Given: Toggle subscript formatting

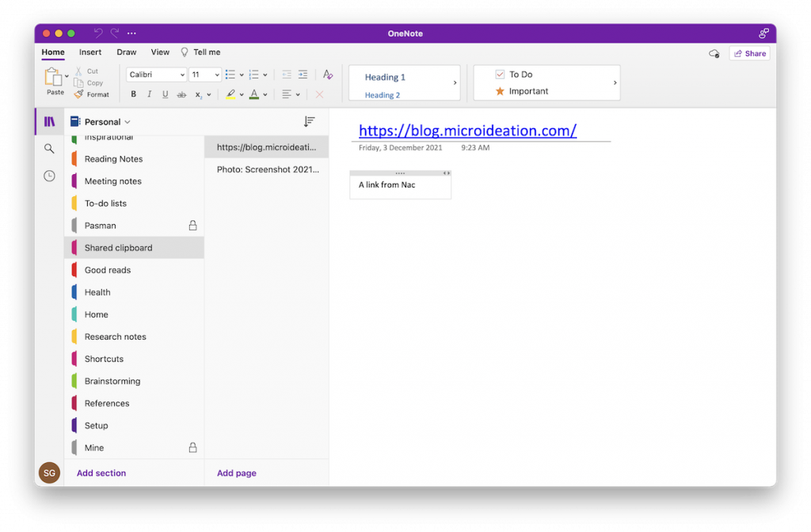Looking at the screenshot, I should tap(198, 95).
